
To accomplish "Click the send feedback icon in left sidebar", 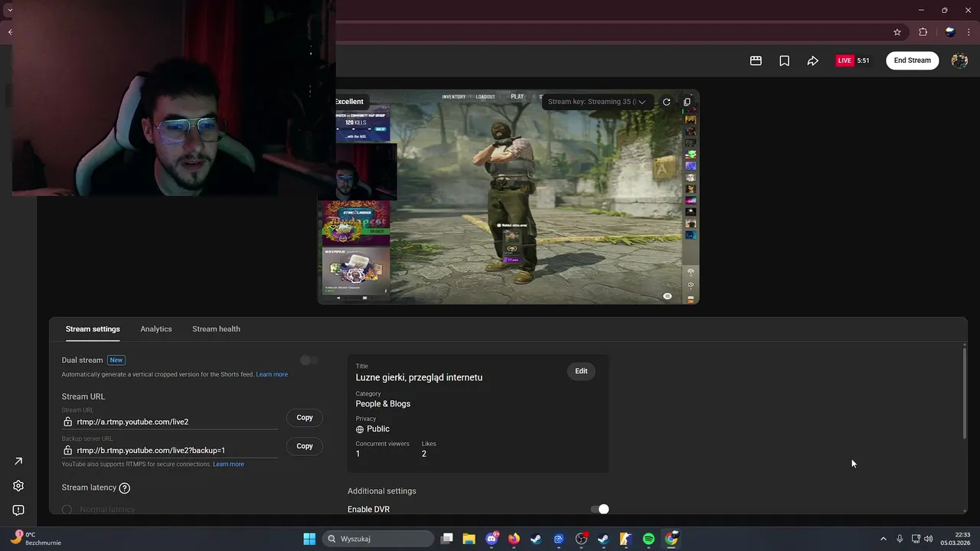I will click(x=18, y=510).
